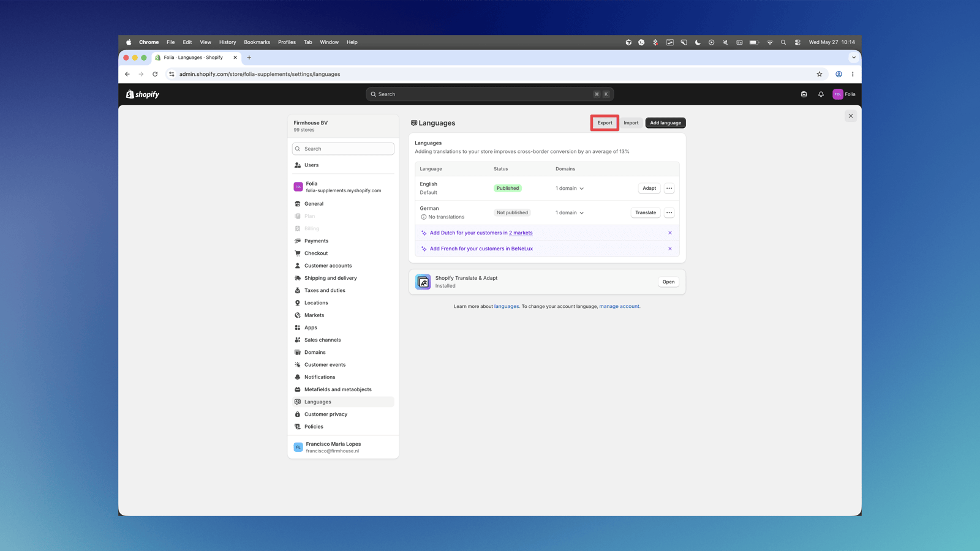Click Add language button

pos(665,122)
